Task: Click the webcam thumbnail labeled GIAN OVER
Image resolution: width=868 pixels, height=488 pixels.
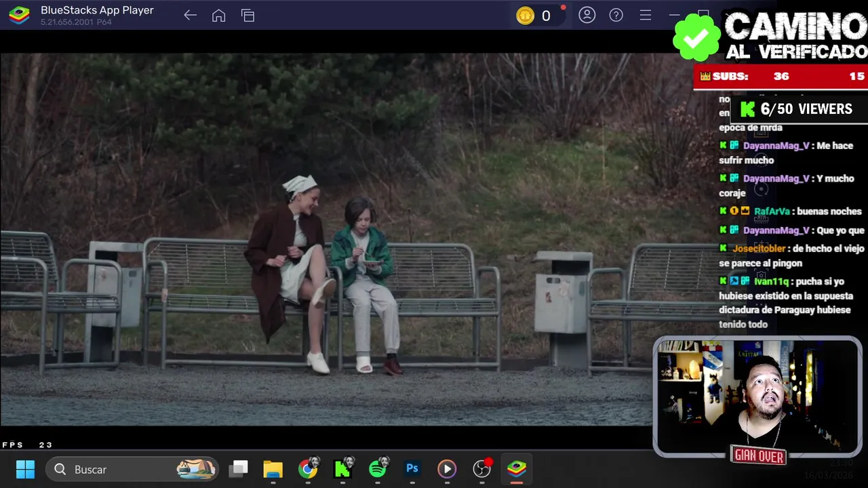Action: point(757,396)
